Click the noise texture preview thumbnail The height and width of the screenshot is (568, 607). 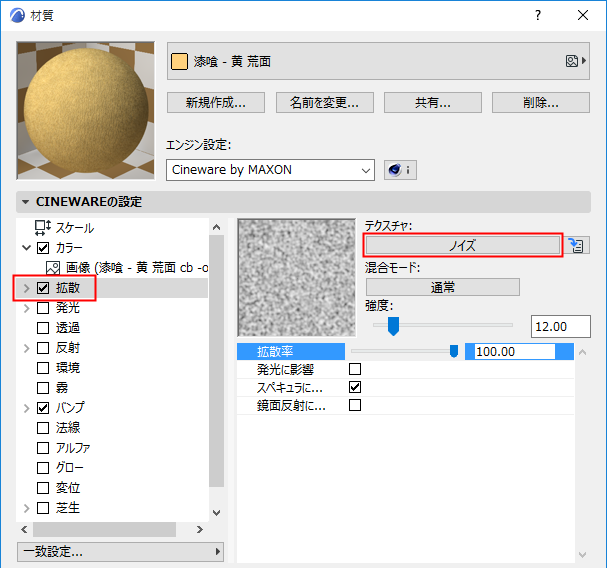tap(297, 277)
